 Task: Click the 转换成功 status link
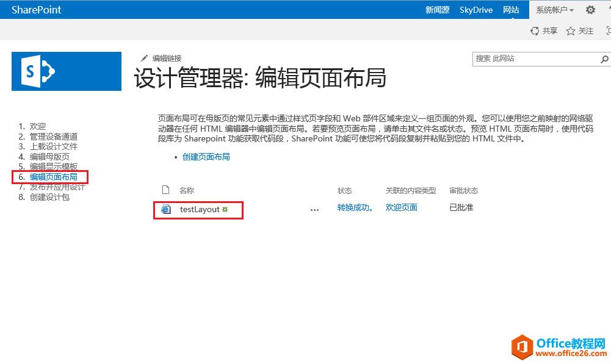pyautogui.click(x=355, y=207)
